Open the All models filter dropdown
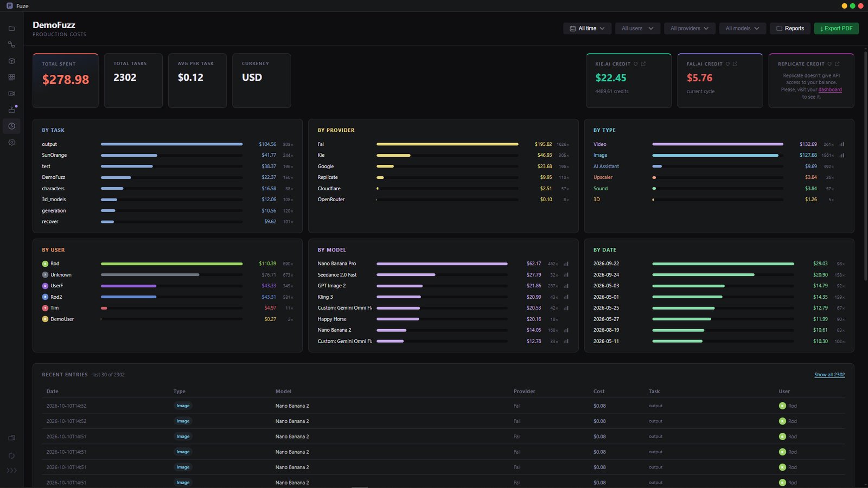 [743, 28]
